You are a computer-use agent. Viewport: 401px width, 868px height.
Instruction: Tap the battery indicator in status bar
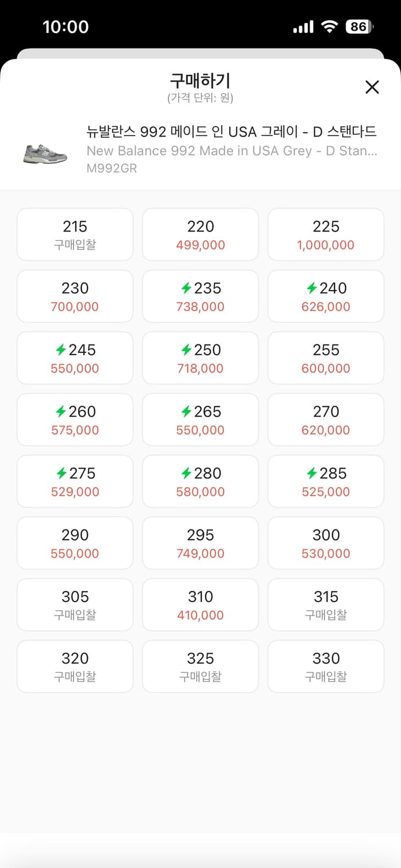coord(359,27)
